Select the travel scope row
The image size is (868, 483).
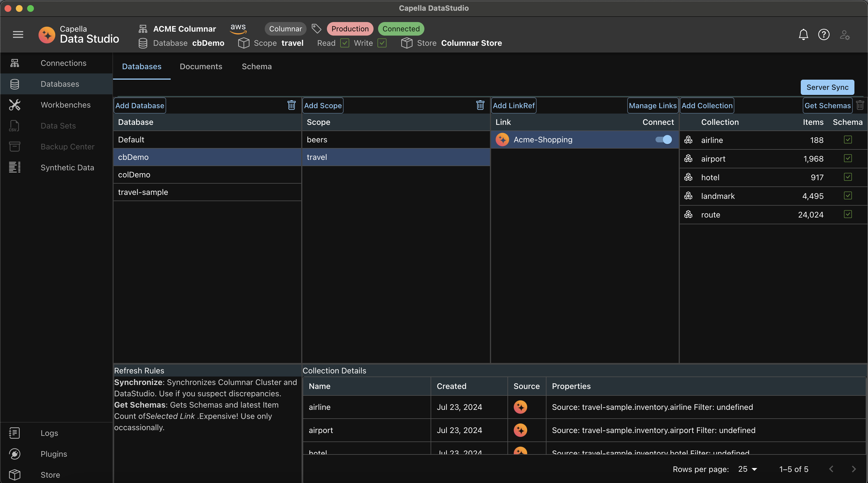[396, 157]
